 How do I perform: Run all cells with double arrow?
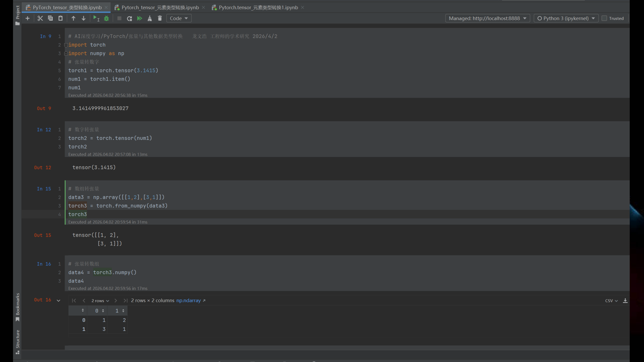tap(139, 18)
